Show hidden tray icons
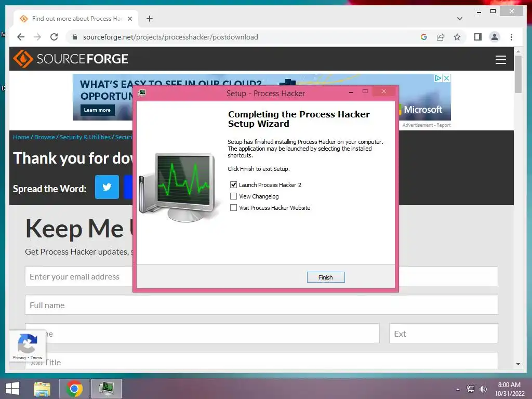This screenshot has height=399, width=532. (x=458, y=389)
